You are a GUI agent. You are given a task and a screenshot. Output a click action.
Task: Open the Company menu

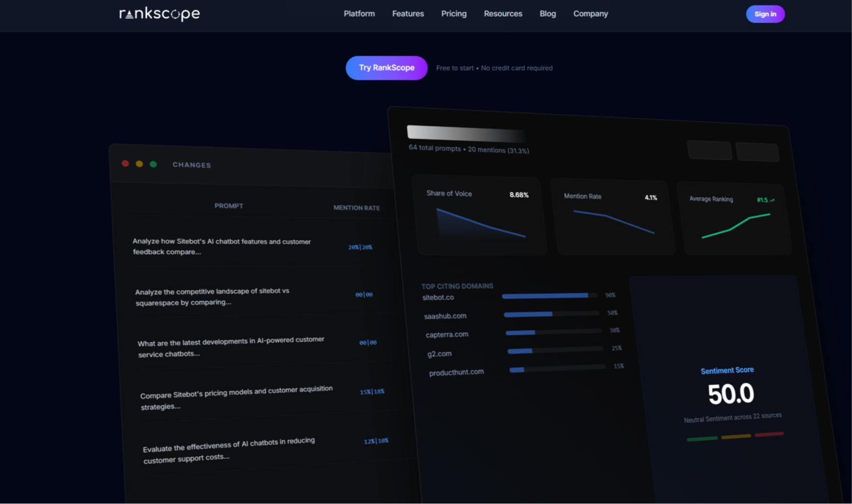click(x=590, y=14)
